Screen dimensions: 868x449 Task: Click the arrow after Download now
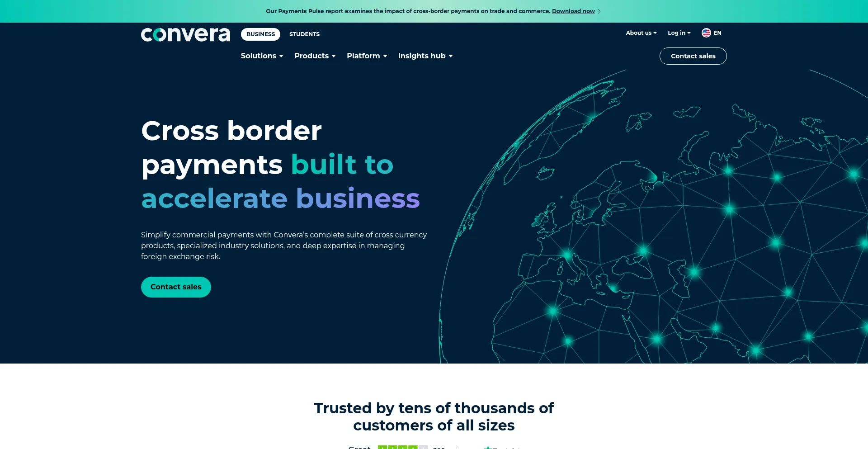(x=599, y=11)
